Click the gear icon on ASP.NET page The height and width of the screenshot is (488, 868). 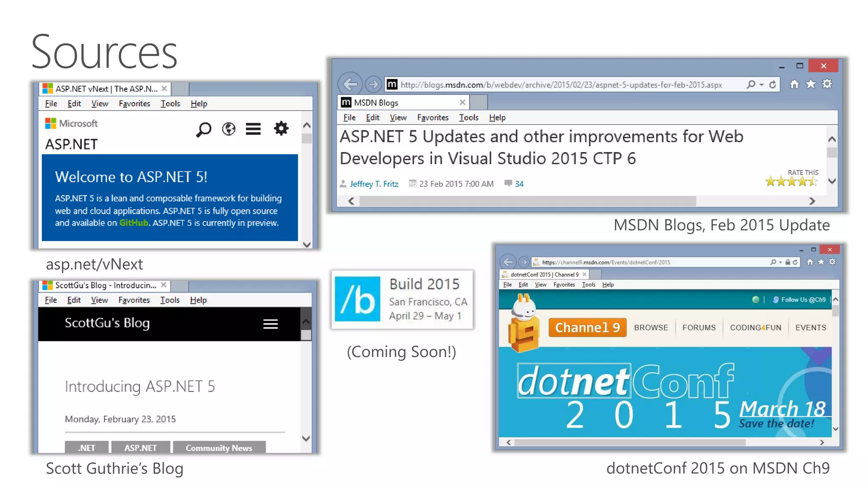pyautogui.click(x=281, y=128)
